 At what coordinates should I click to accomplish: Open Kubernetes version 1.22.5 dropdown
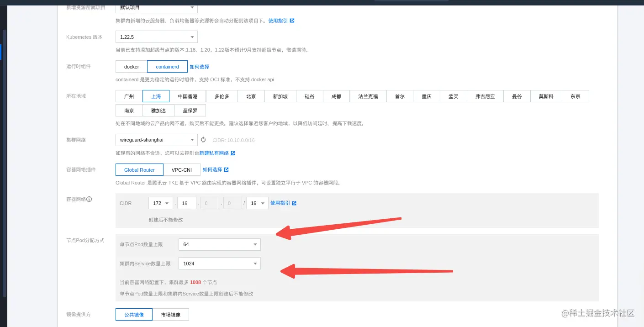(157, 37)
